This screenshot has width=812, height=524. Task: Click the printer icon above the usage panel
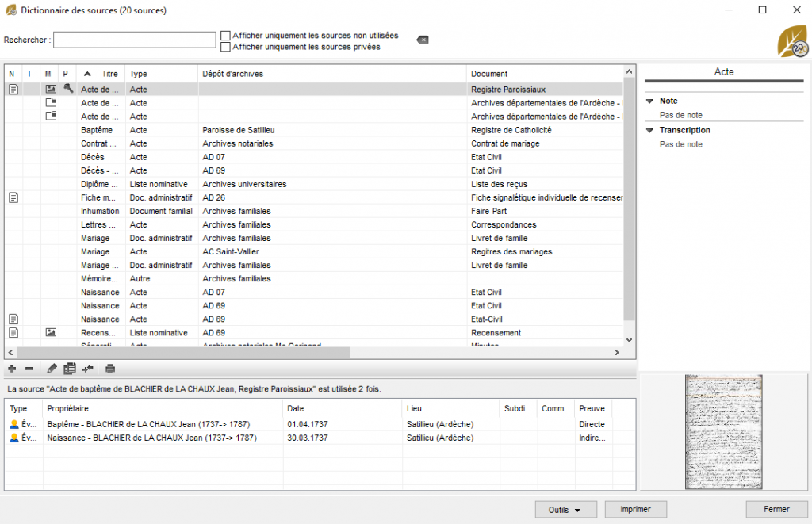coord(109,368)
